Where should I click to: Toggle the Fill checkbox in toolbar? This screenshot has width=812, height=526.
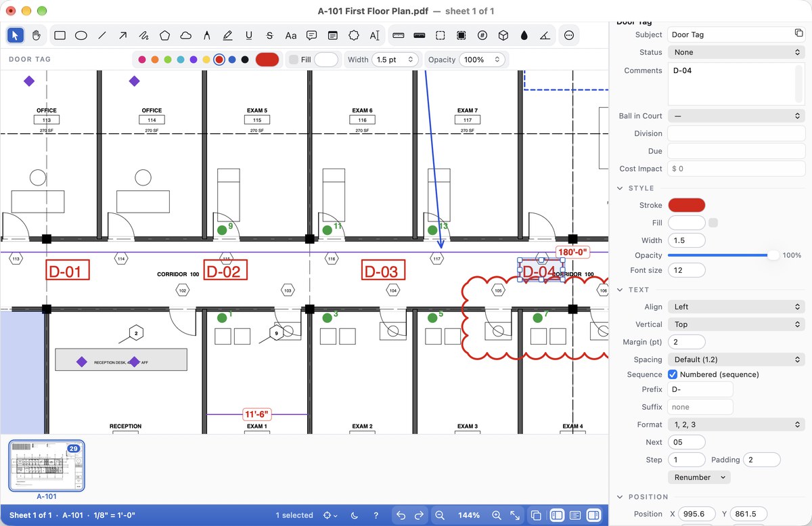pos(293,60)
